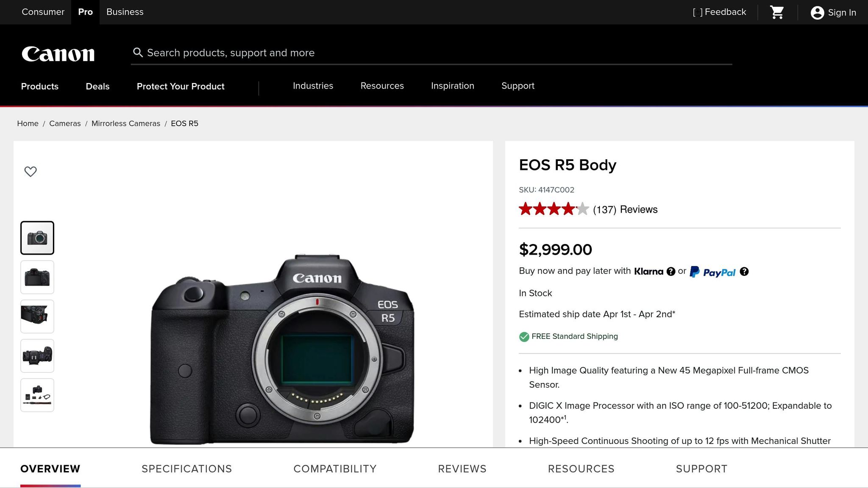
Task: Select fifth box-contents thumbnail
Action: (x=37, y=395)
